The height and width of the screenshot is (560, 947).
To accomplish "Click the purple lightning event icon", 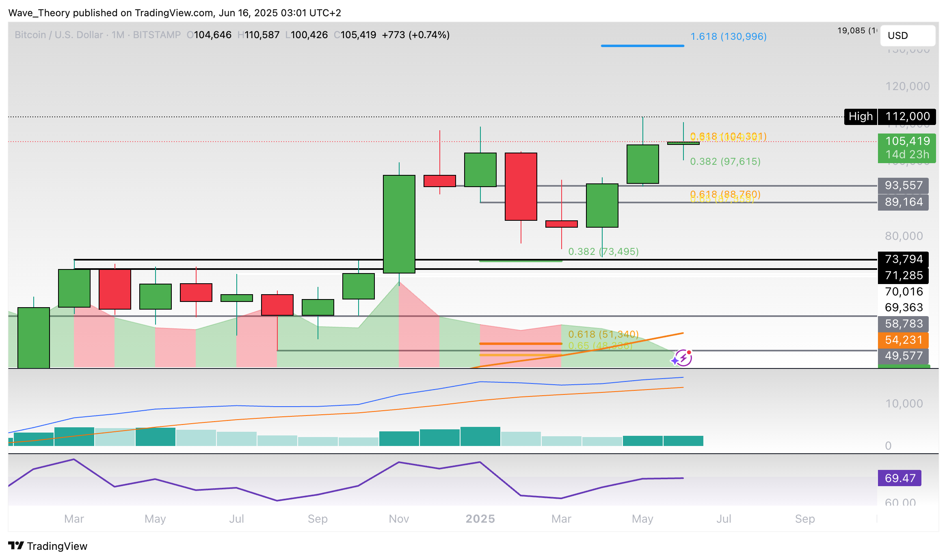I will (x=683, y=358).
